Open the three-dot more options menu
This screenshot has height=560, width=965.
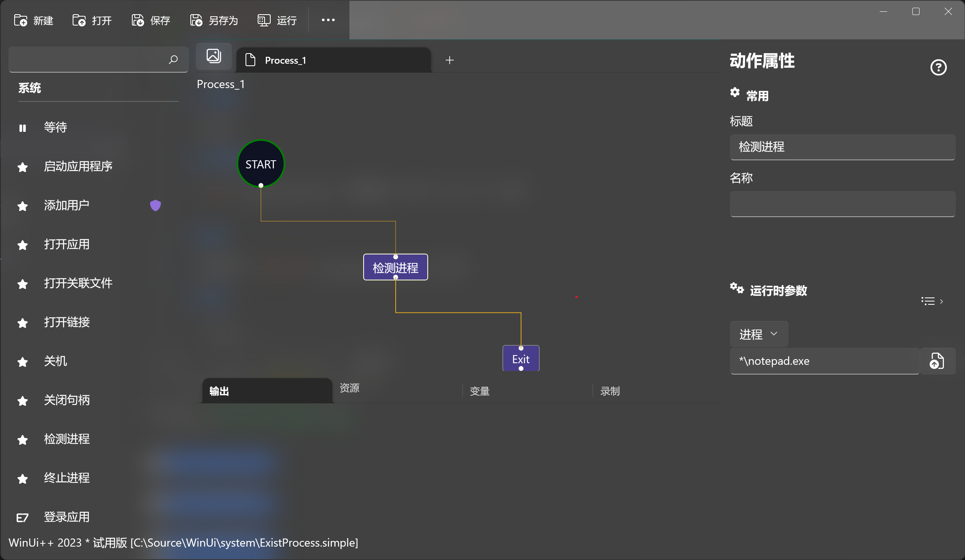pos(328,20)
